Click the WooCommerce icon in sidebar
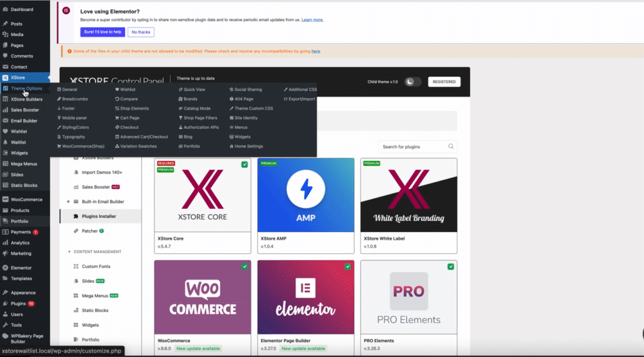The height and width of the screenshot is (357, 644). 5,199
